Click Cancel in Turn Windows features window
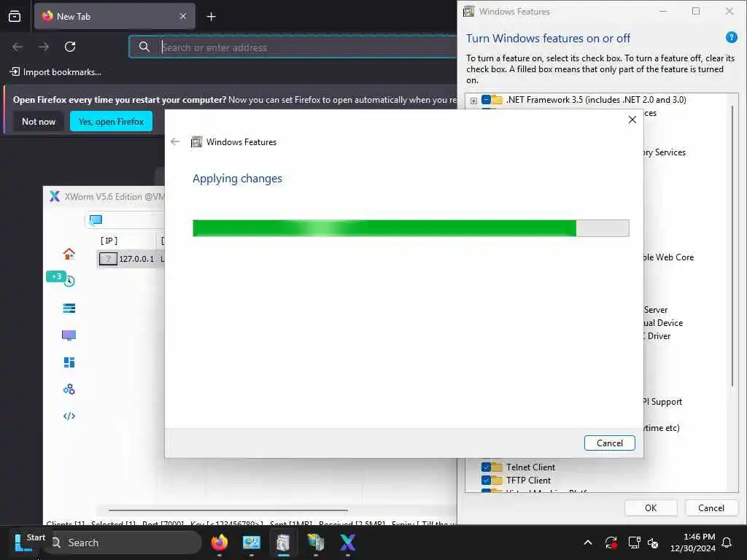Image resolution: width=747 pixels, height=560 pixels. 711,507
